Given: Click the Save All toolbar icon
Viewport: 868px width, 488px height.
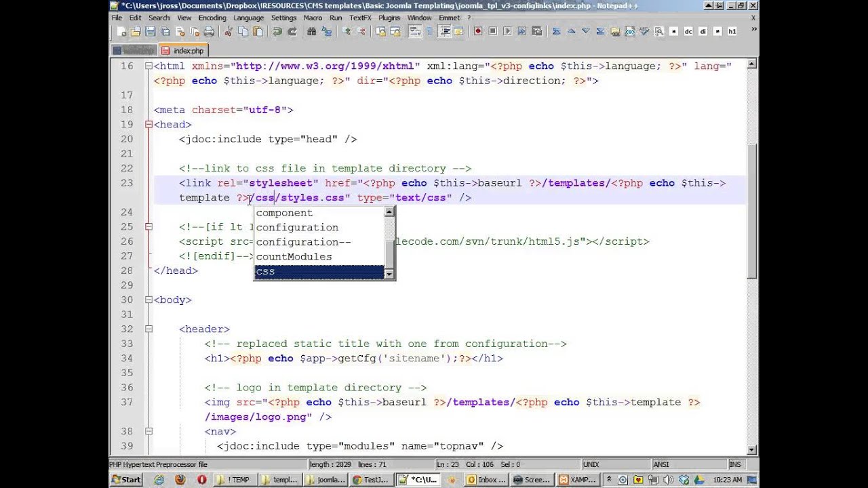Looking at the screenshot, I should (165, 31).
